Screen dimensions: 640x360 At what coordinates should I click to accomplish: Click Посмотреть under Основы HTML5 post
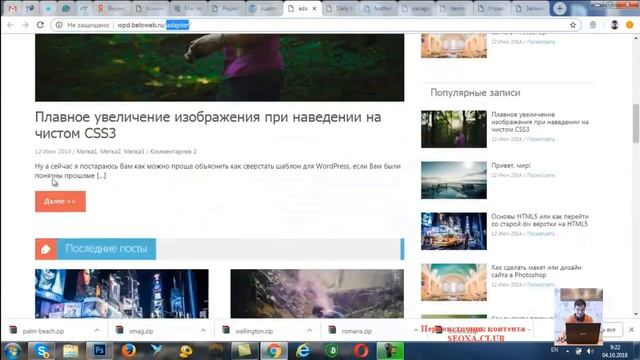tap(541, 234)
